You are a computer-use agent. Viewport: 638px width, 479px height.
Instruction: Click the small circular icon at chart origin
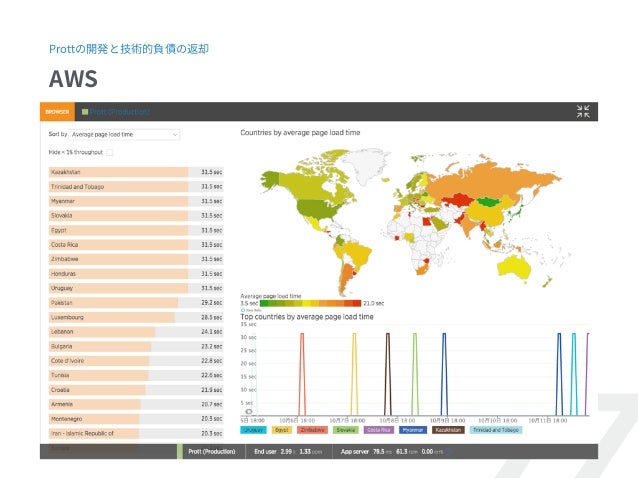249,411
